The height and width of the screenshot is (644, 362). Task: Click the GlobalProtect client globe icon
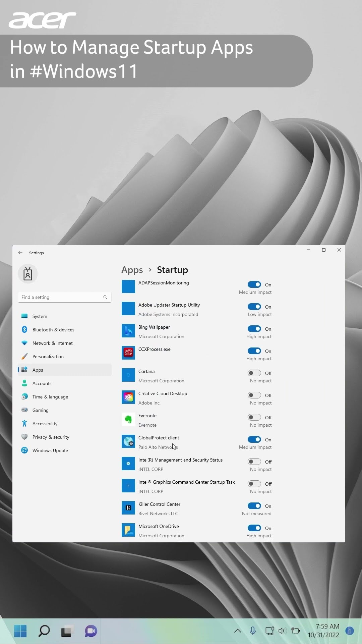128,441
